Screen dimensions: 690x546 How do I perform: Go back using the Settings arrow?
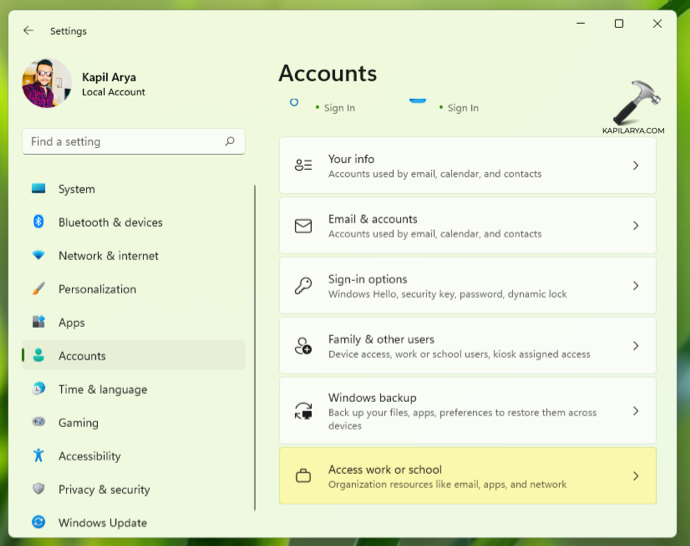[28, 31]
